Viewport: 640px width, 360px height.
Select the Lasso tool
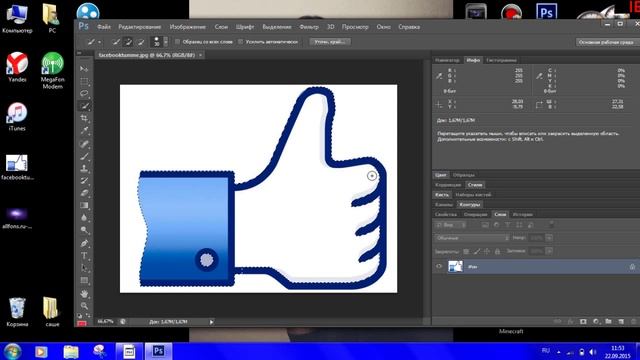[x=84, y=93]
